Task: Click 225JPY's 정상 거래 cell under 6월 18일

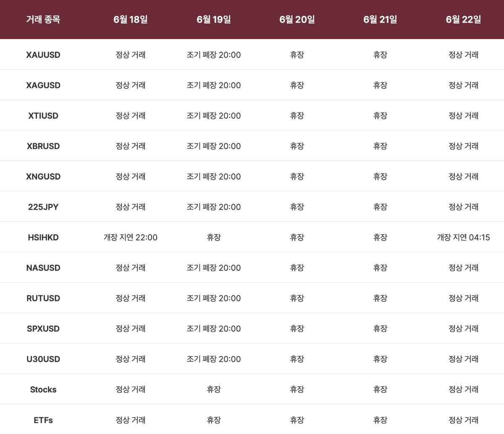Action: (x=131, y=207)
